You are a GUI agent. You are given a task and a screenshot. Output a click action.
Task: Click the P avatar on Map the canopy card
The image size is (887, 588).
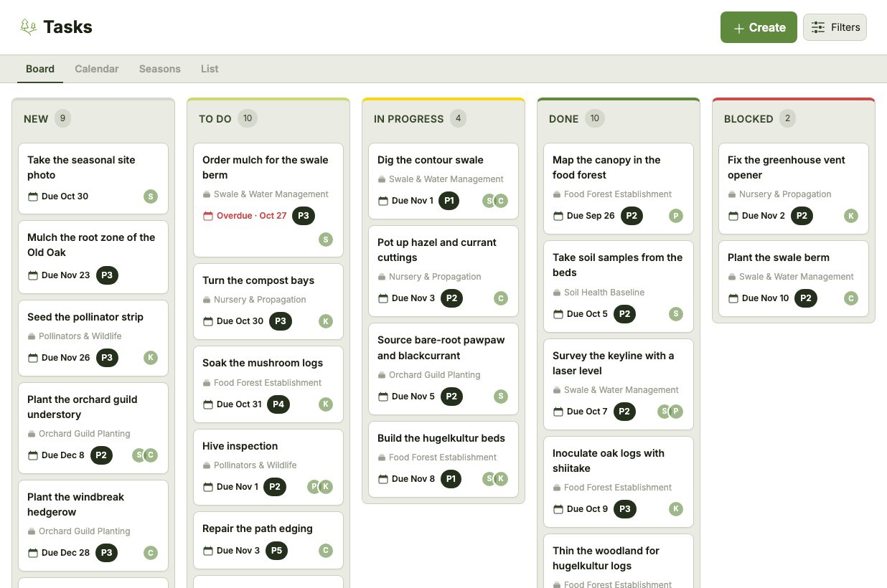point(676,216)
